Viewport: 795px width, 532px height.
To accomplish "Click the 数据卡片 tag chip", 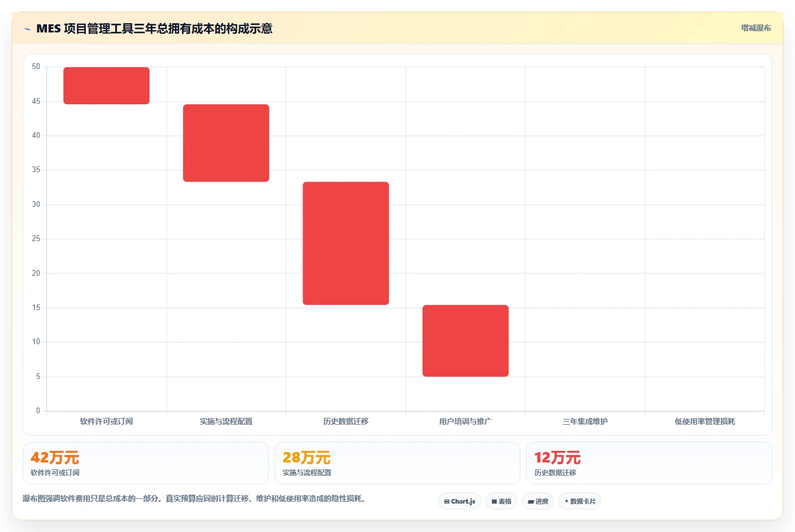I will pos(580,501).
